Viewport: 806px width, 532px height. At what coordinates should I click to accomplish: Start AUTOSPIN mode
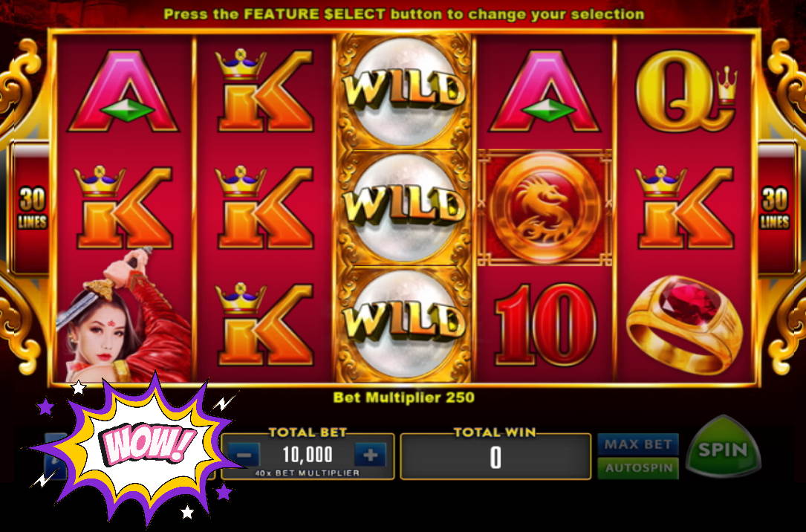(638, 468)
